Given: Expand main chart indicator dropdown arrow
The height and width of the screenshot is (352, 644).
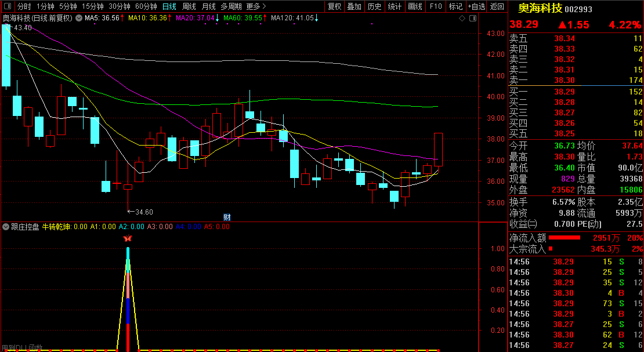Looking at the screenshot, I should [x=78, y=18].
